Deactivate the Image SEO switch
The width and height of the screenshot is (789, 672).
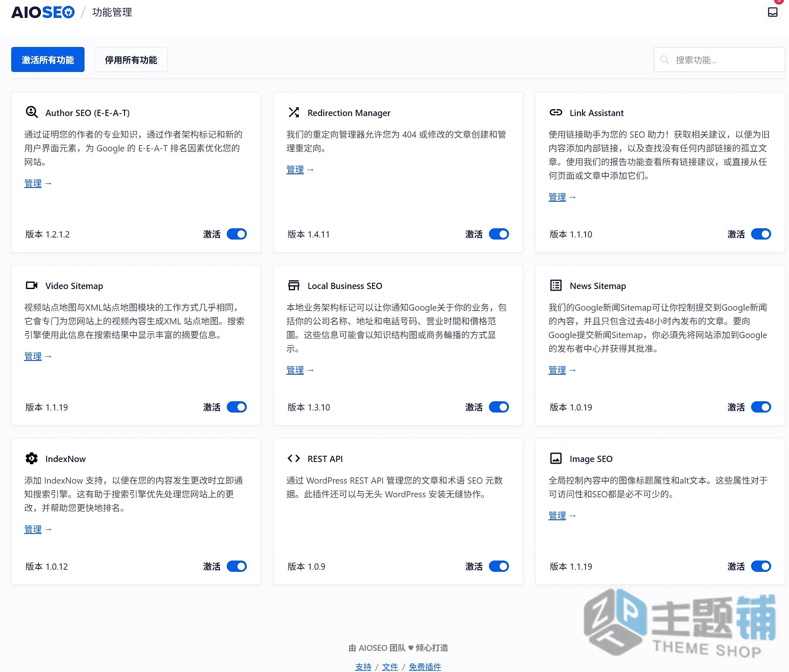coord(761,566)
